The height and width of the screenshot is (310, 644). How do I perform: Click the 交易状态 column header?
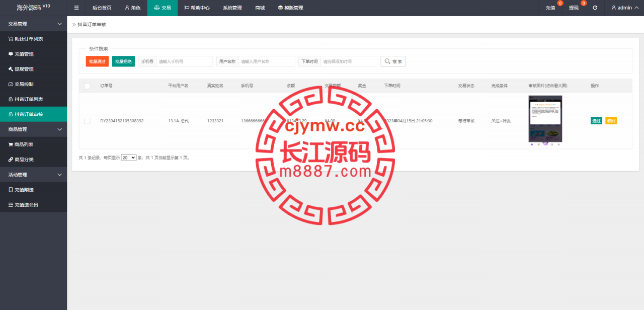(466, 86)
